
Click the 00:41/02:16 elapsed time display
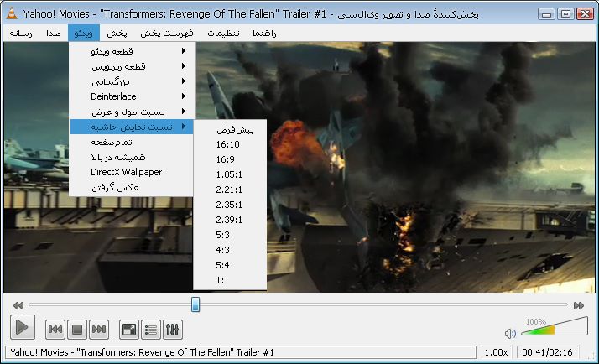pos(547,352)
